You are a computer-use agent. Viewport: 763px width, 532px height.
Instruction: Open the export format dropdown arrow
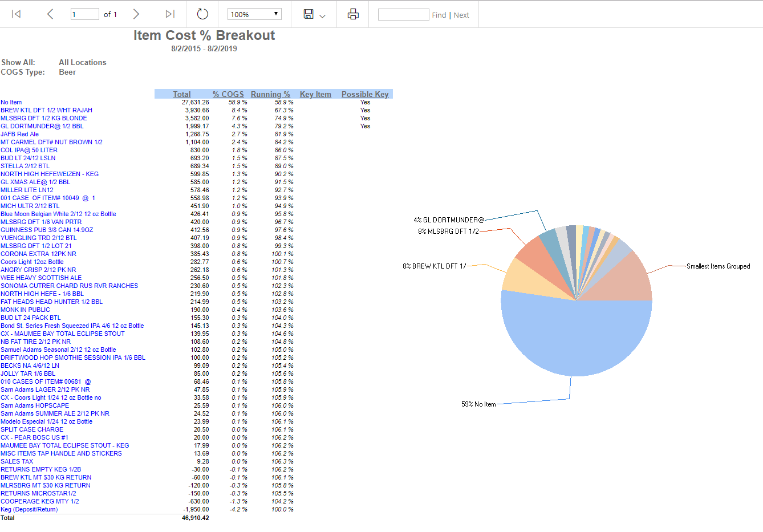pyautogui.click(x=322, y=16)
